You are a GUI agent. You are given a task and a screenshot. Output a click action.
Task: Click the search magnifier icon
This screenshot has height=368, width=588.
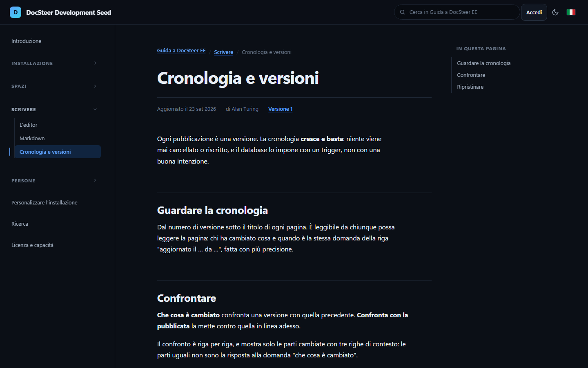[402, 12]
